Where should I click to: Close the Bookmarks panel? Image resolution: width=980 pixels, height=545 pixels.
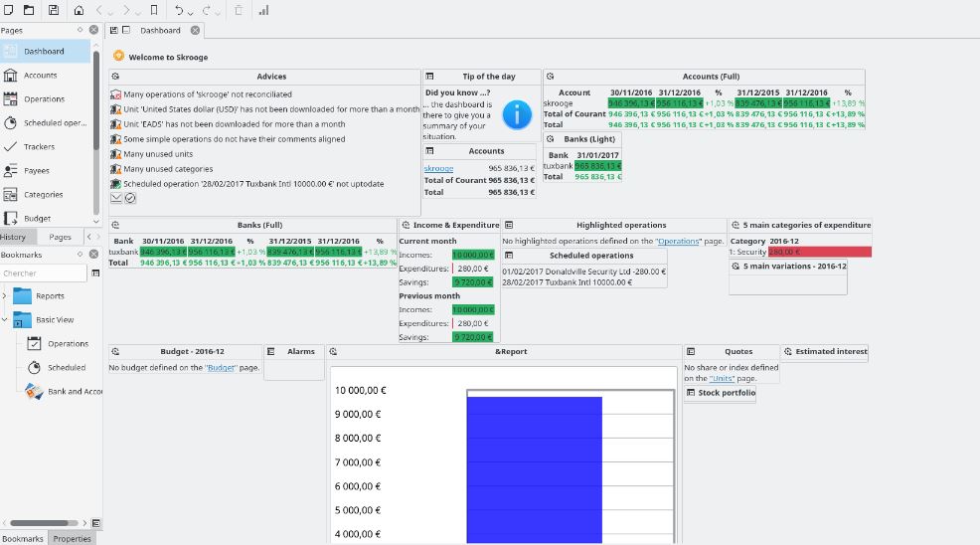(93, 254)
